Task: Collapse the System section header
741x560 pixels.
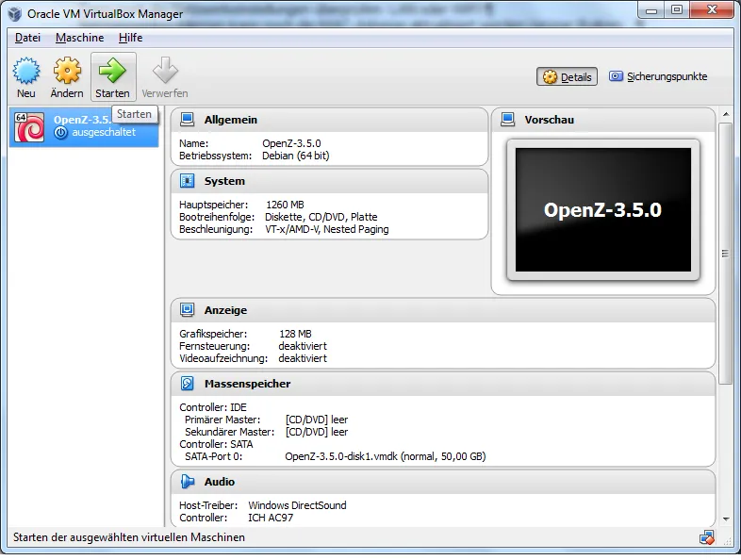Action: click(x=329, y=181)
